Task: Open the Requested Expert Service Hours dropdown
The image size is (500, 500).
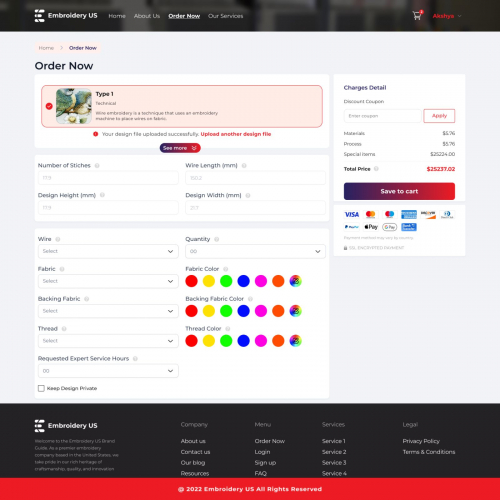Action: coord(108,371)
